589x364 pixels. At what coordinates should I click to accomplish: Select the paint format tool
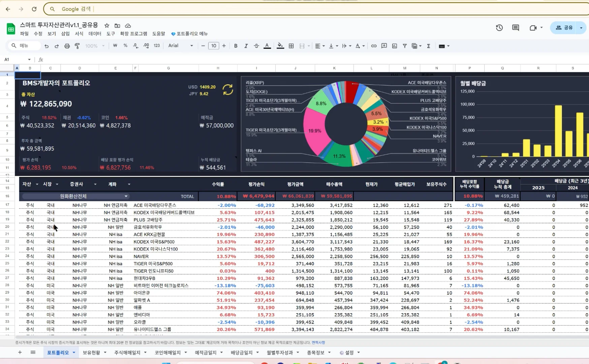pyautogui.click(x=77, y=46)
